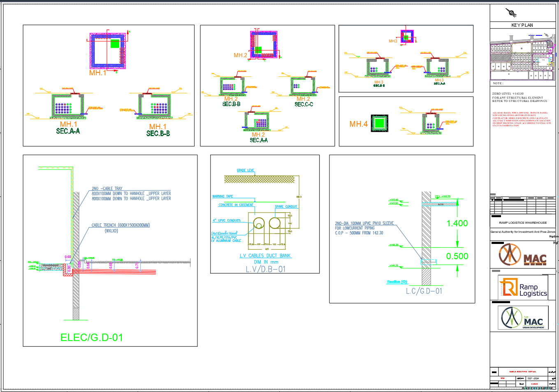Image resolution: width=559 pixels, height=392 pixels.
Task: Click the Ramp Logistics logo
Action: [523, 287]
